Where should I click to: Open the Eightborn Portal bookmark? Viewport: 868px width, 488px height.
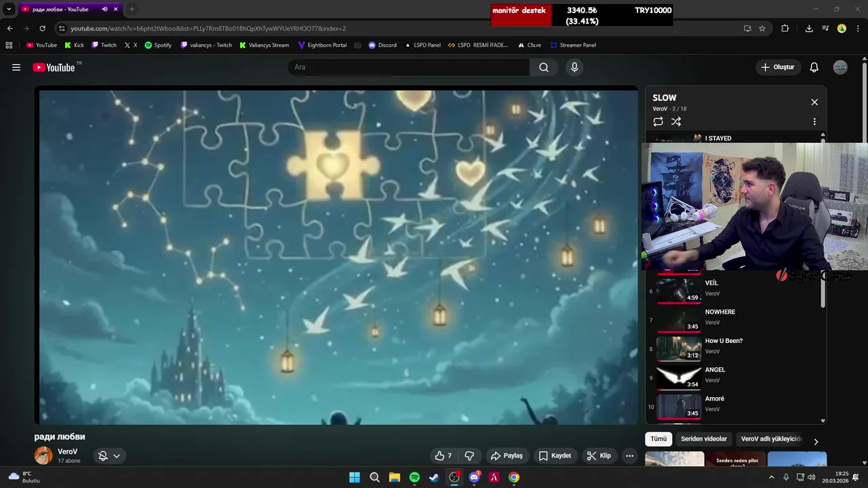click(322, 45)
